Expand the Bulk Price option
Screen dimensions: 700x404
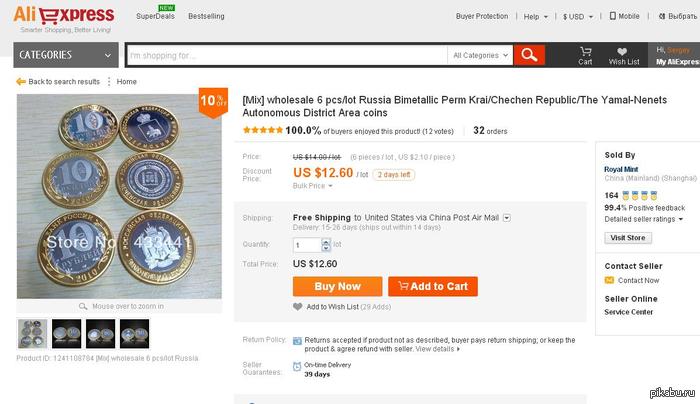point(312,186)
